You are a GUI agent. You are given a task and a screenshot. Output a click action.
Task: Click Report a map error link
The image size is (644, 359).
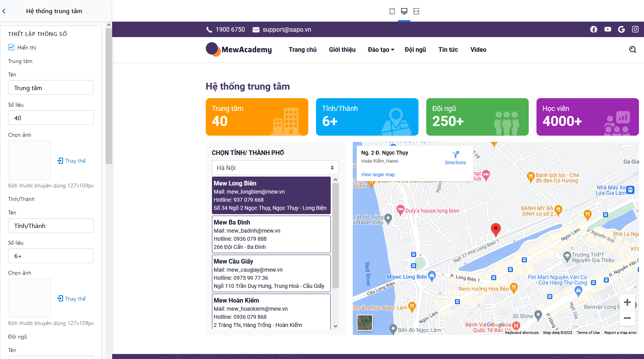tap(620, 333)
